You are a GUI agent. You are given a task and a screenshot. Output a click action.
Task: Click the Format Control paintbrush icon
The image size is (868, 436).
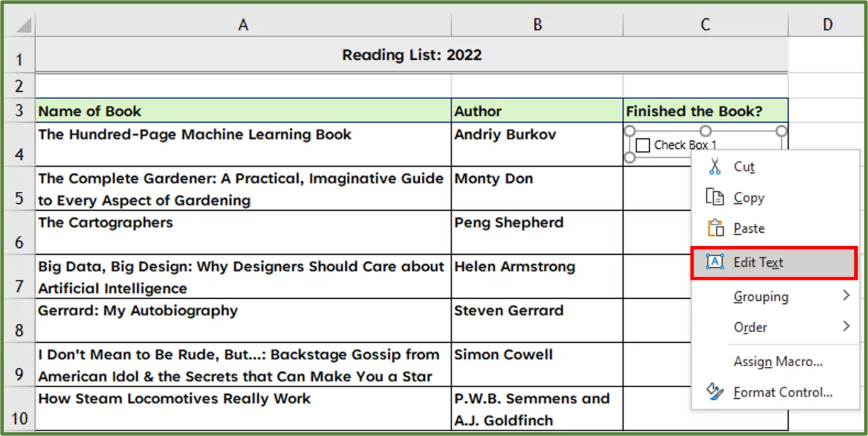pos(716,392)
